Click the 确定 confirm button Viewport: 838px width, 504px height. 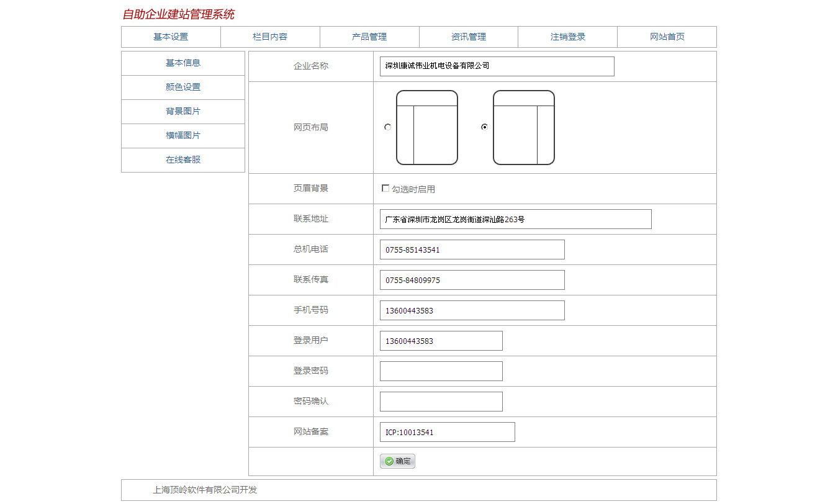[x=397, y=461]
